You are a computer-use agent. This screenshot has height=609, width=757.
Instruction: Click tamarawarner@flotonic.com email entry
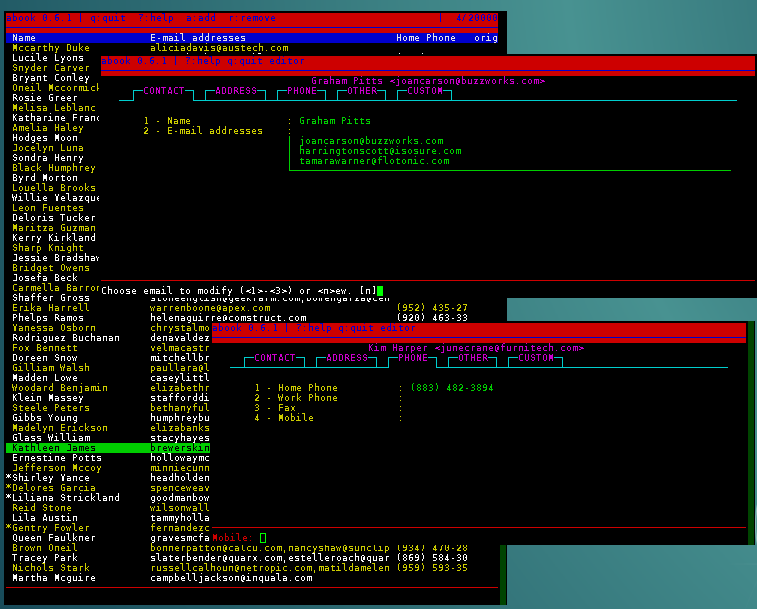point(374,161)
